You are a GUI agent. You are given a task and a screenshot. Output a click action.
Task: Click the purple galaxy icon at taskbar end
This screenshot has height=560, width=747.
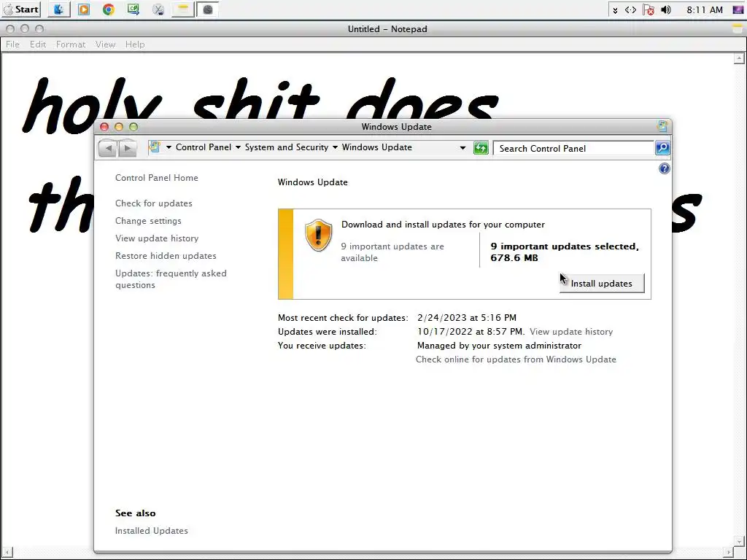738,9
